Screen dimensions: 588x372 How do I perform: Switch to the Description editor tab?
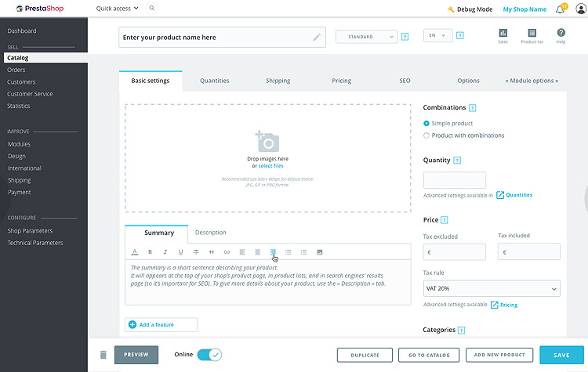(211, 233)
